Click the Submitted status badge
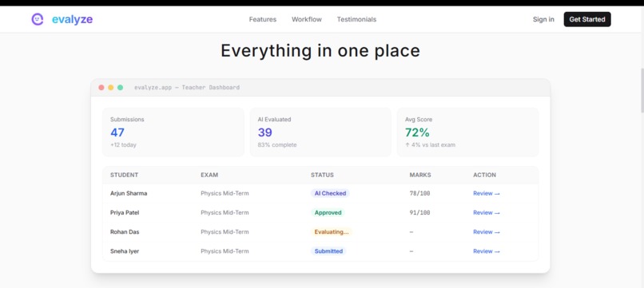The height and width of the screenshot is (288, 644). (x=328, y=251)
